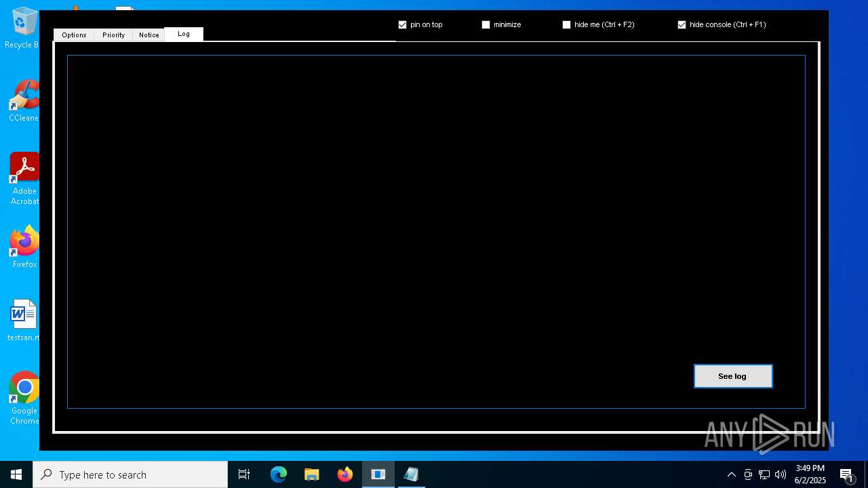
Task: Click inside the empty log text area
Action: (x=436, y=232)
